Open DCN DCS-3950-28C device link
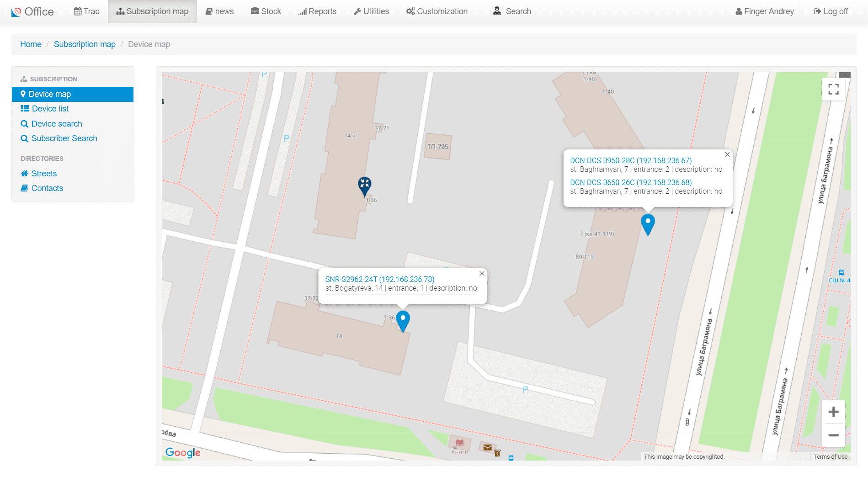Viewport: 868px width, 493px height. point(631,160)
